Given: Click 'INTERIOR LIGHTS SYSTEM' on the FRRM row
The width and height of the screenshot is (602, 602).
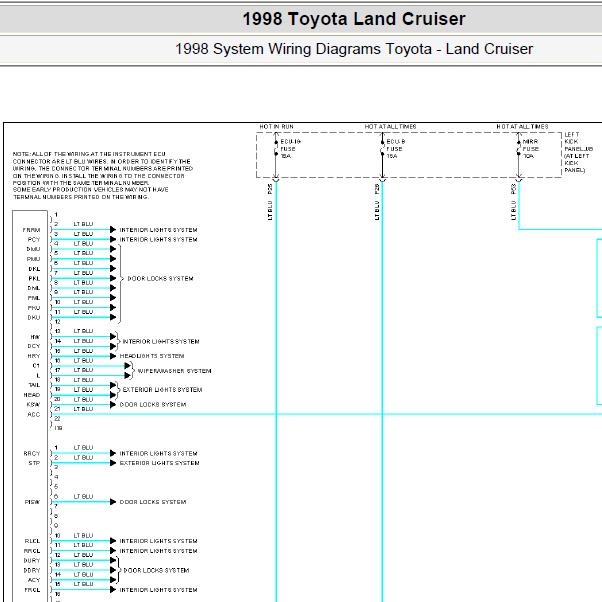Looking at the screenshot, I should tap(159, 230).
